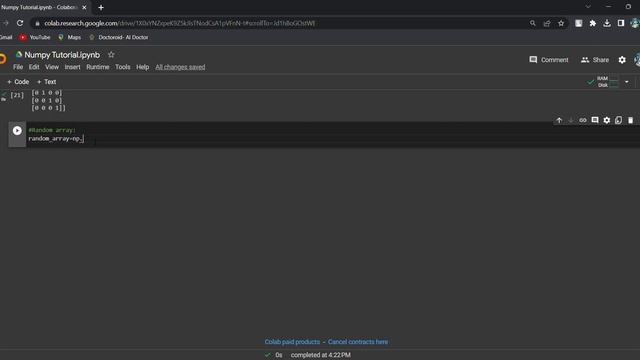Click All changes saved status link
Screen dimensions: 640x360
(180, 67)
